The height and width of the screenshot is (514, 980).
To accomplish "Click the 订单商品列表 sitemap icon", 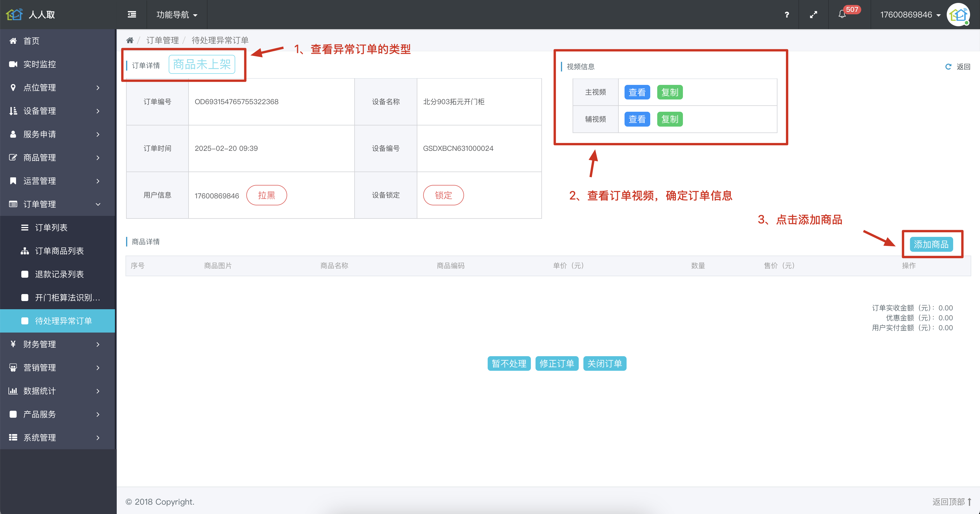I will (x=25, y=251).
